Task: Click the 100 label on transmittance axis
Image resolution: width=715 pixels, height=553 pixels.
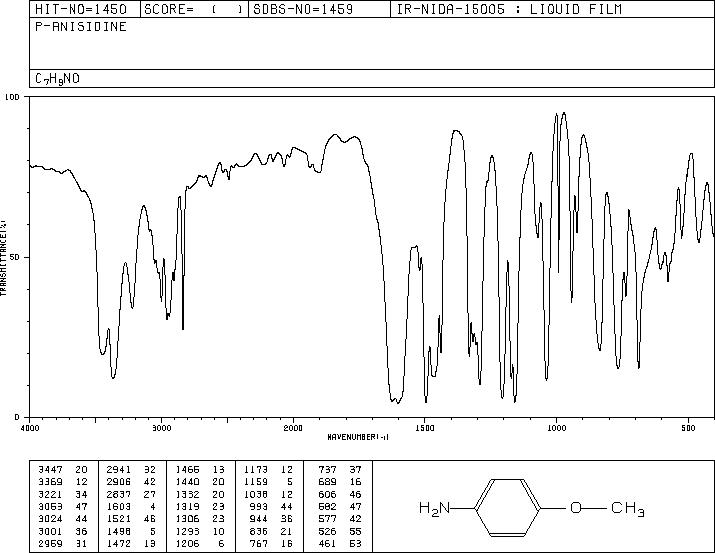Action: tap(12, 97)
